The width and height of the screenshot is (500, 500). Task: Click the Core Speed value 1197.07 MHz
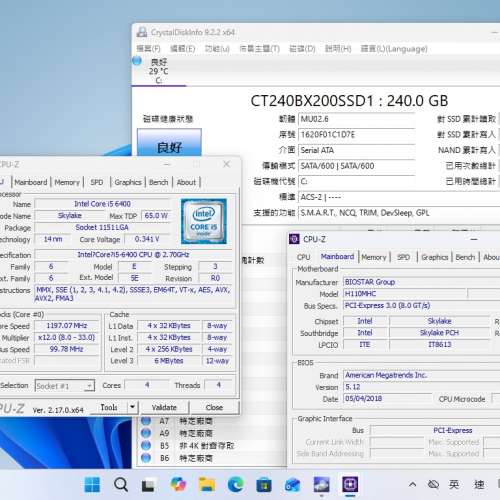pos(67,325)
